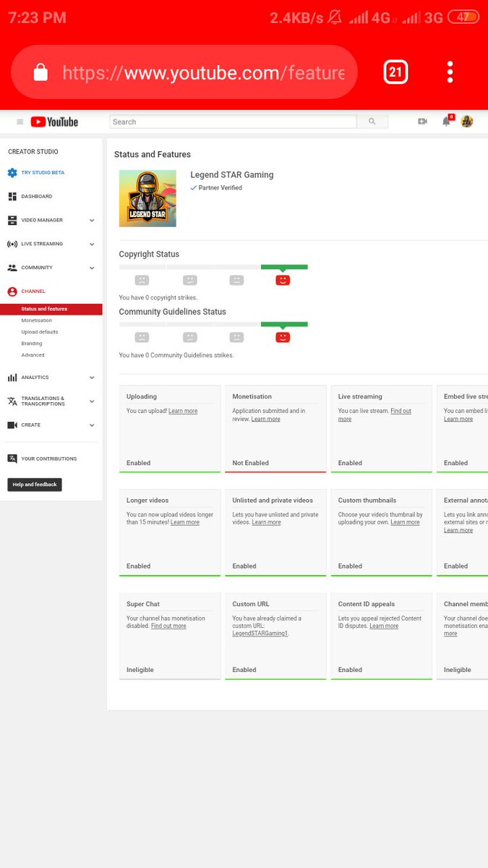Click the Channel person icon
This screenshot has height=868, width=488.
(x=12, y=292)
